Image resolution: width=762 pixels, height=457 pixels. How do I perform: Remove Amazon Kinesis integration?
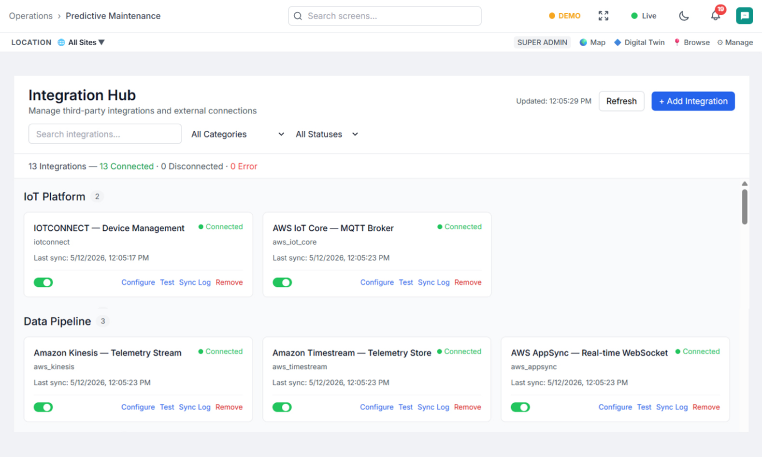pos(229,407)
